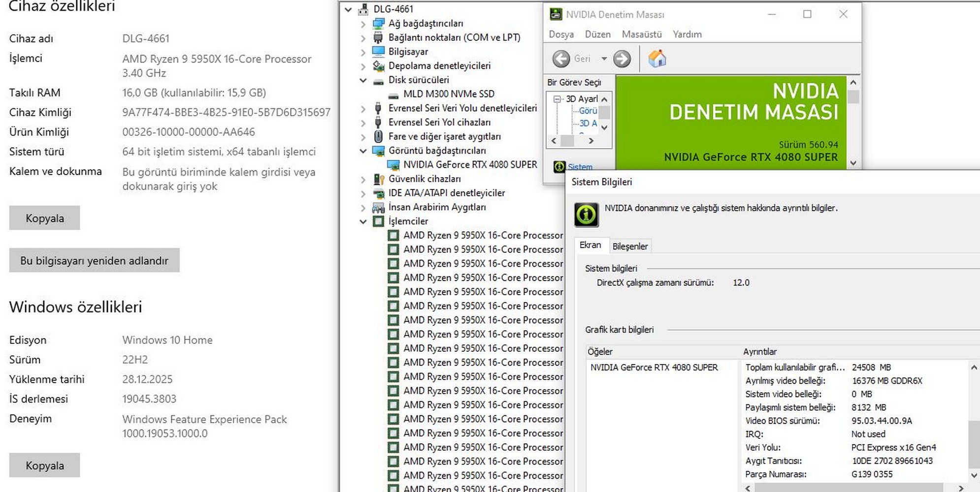
Task: Click the NVIDIA Control Panel home icon
Action: (x=657, y=59)
